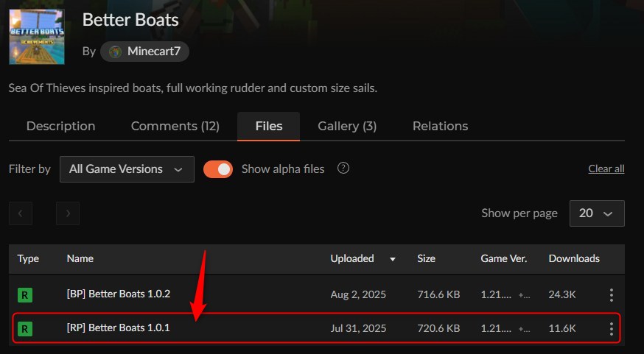Click the Name column header
Image resolution: width=644 pixels, height=354 pixels.
(80, 258)
